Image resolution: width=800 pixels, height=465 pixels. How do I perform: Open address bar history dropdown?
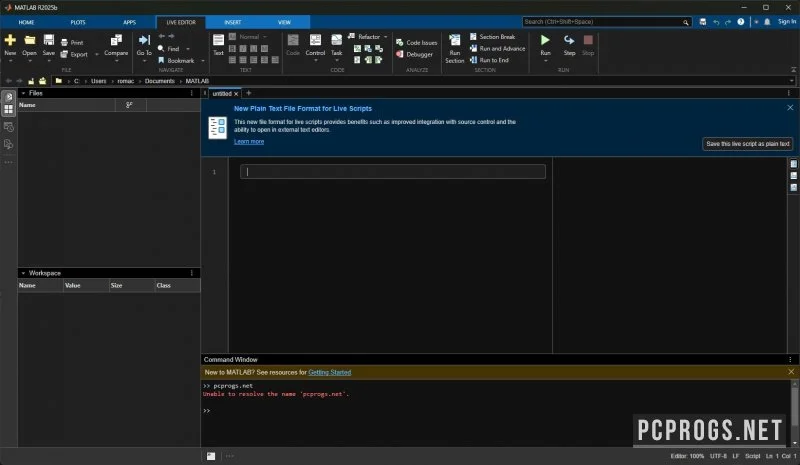coord(791,81)
